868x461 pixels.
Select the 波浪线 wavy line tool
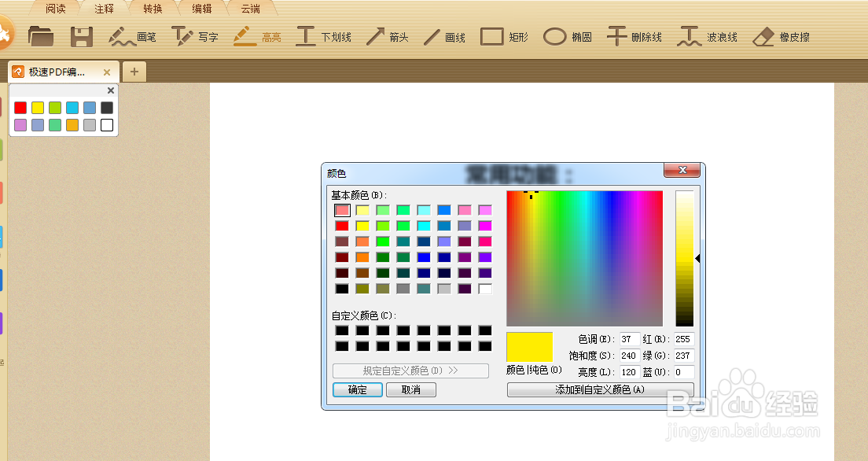[x=707, y=37]
